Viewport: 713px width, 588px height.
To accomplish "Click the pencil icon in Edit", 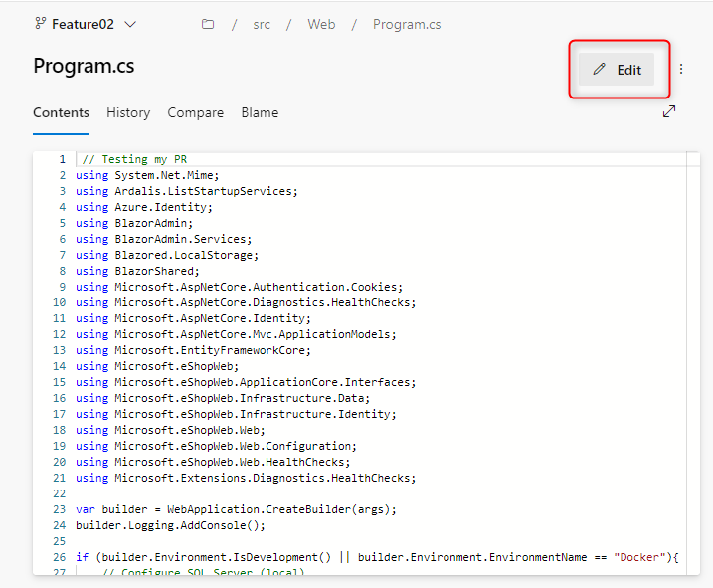I will 599,70.
